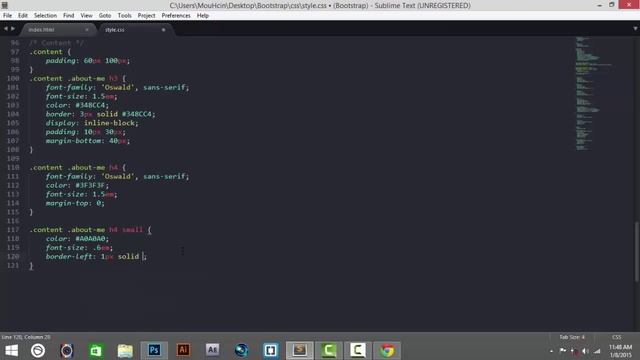Switch to Sublime Text taskbar icon
Screen dimensions: 640x360
click(x=300, y=350)
